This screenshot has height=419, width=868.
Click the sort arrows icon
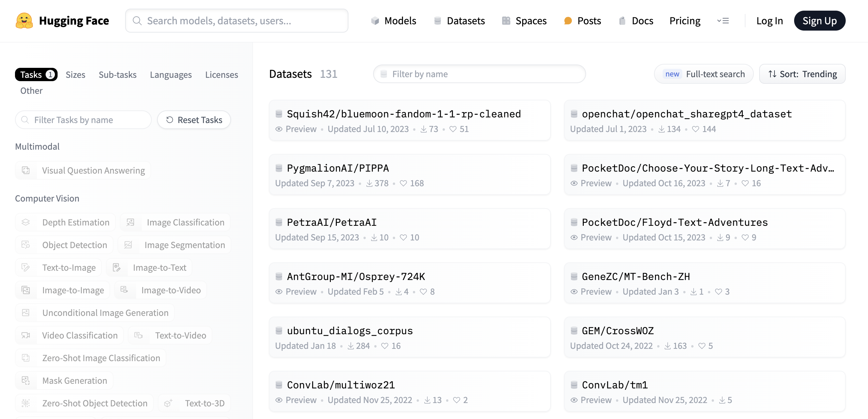point(772,74)
